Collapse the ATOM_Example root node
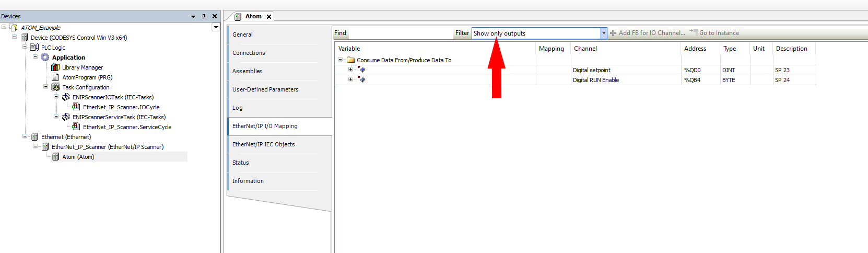 click(4, 27)
